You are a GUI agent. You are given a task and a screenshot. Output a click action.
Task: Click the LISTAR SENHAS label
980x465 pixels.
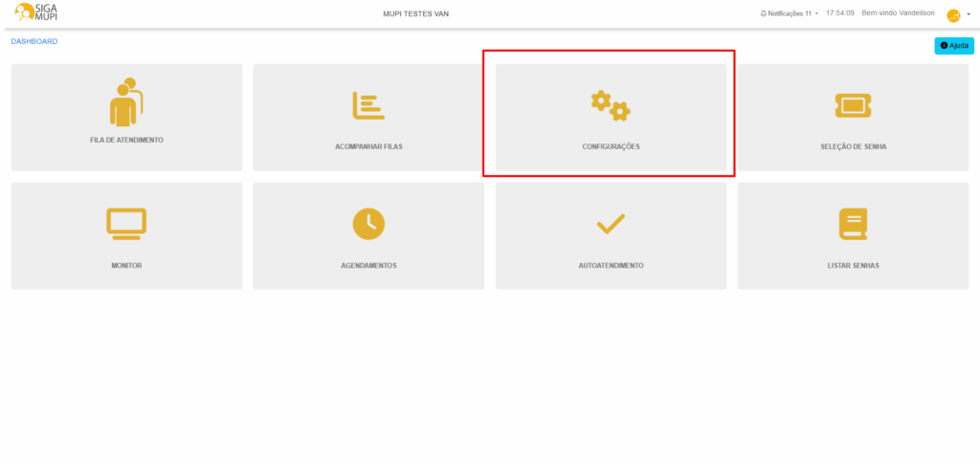[x=853, y=266]
